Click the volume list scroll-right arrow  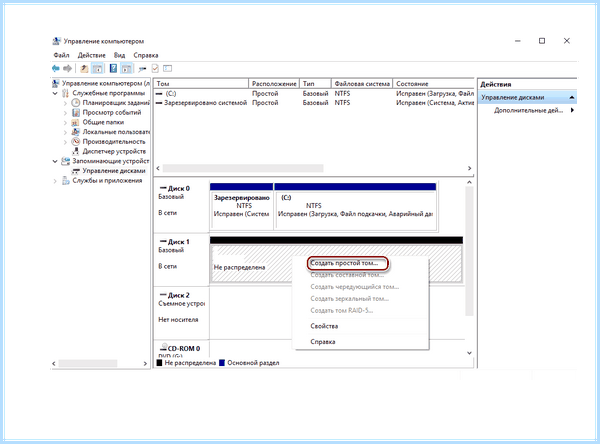click(x=470, y=168)
